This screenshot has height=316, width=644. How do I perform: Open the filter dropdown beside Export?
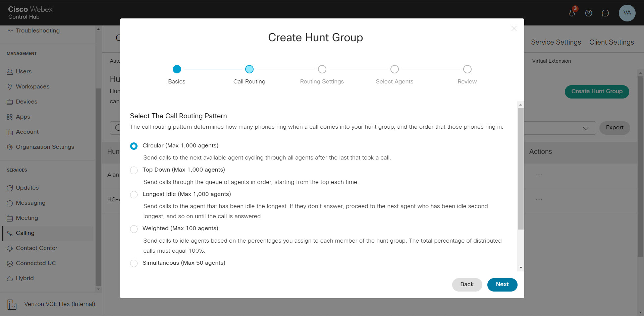[x=586, y=128]
